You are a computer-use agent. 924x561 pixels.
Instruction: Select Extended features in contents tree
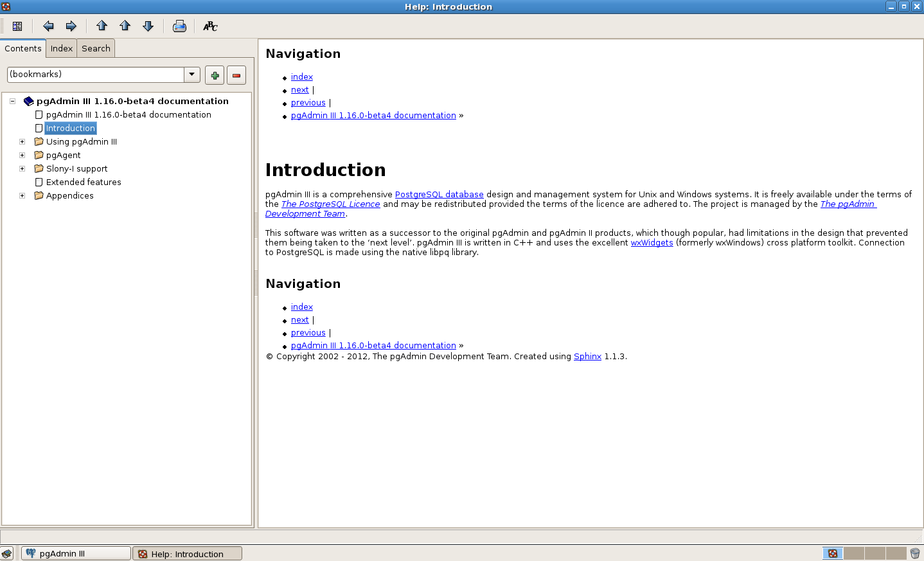pos(84,183)
